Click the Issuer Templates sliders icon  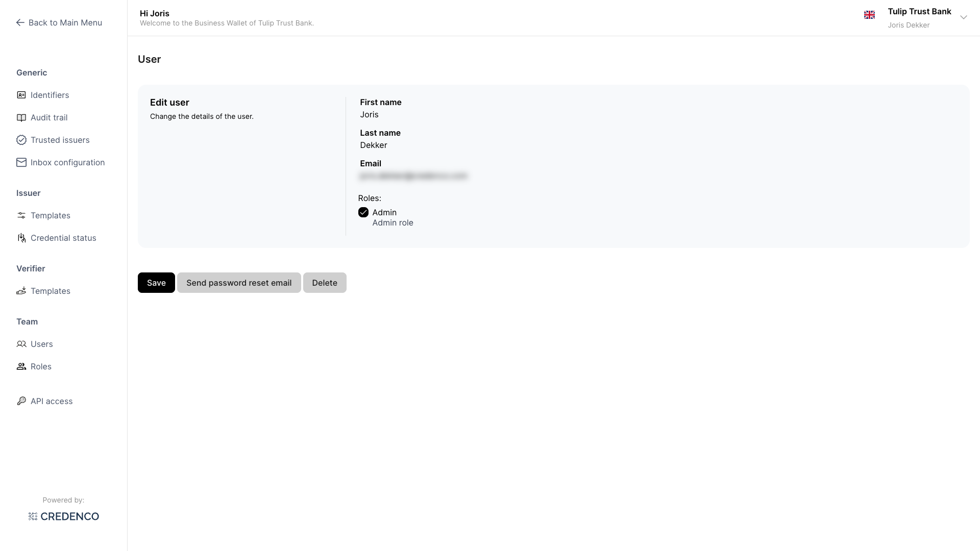[x=21, y=215]
